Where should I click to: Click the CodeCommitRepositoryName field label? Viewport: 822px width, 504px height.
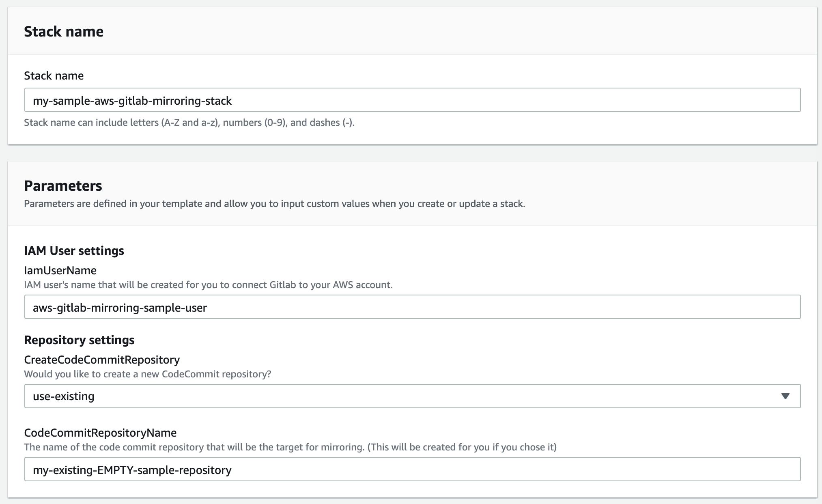point(100,433)
